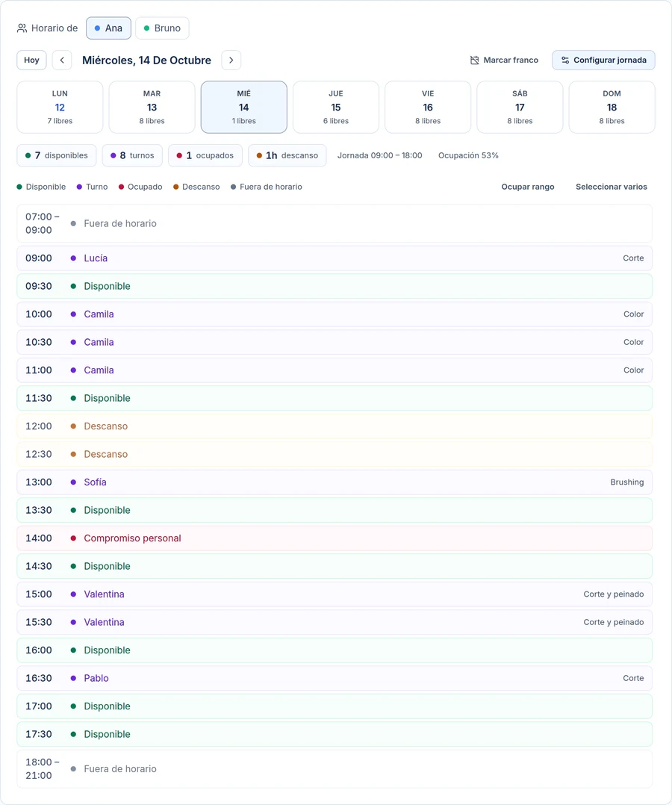This screenshot has height=805, width=672.
Task: Select Thursday 15 day tab
Action: [x=336, y=107]
